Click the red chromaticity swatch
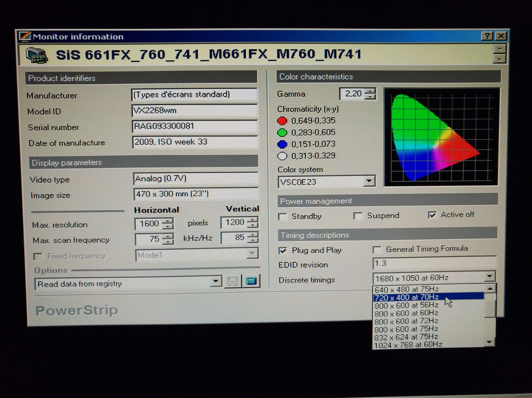 (x=282, y=121)
